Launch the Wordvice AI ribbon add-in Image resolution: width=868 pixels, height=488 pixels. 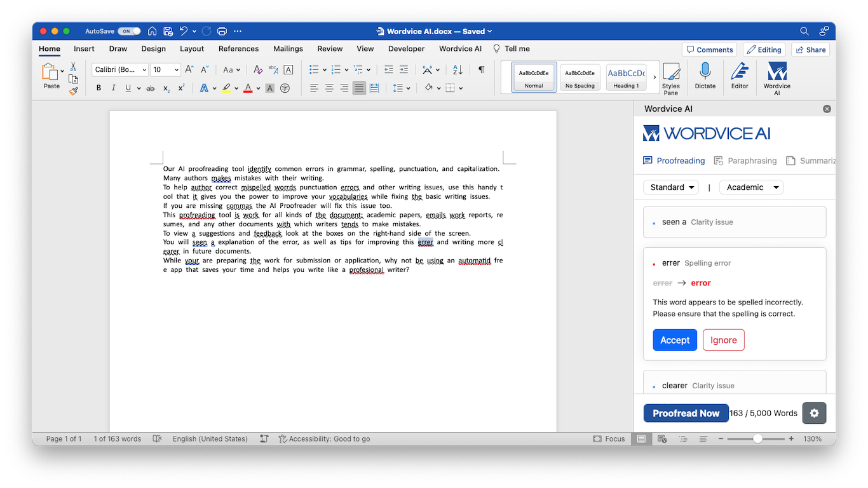777,79
